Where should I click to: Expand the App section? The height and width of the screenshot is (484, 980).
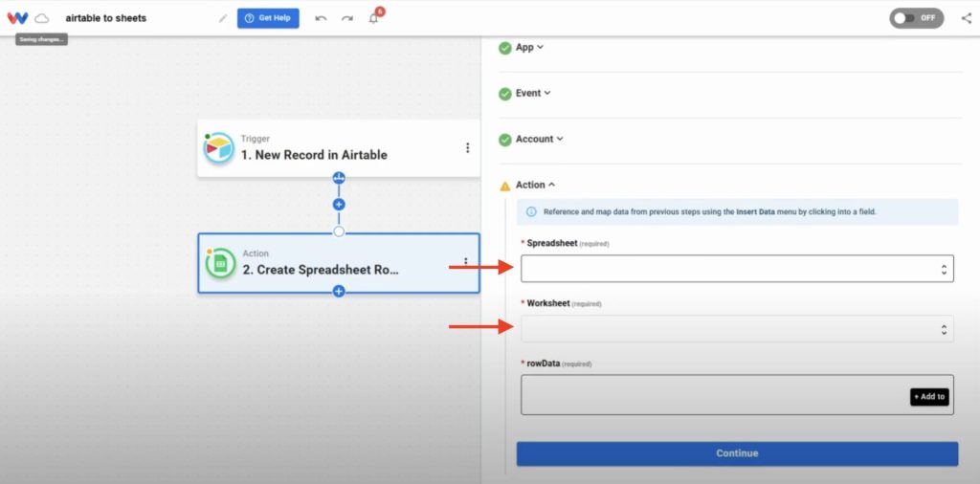click(x=529, y=48)
